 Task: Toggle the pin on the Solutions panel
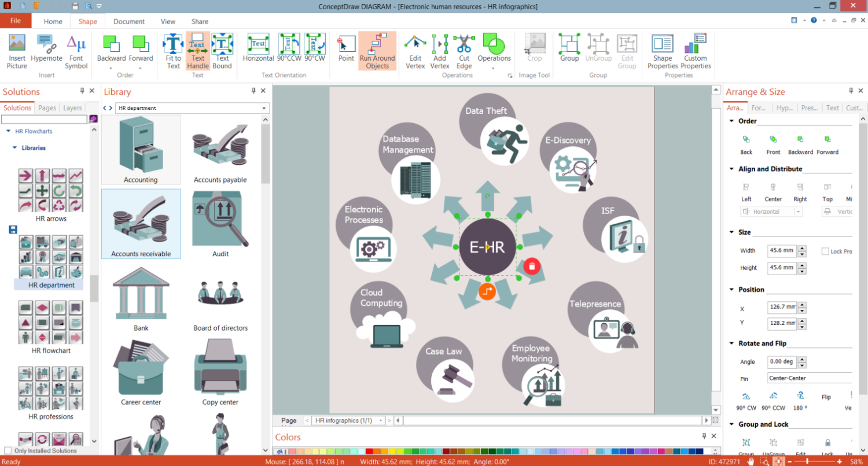point(82,91)
